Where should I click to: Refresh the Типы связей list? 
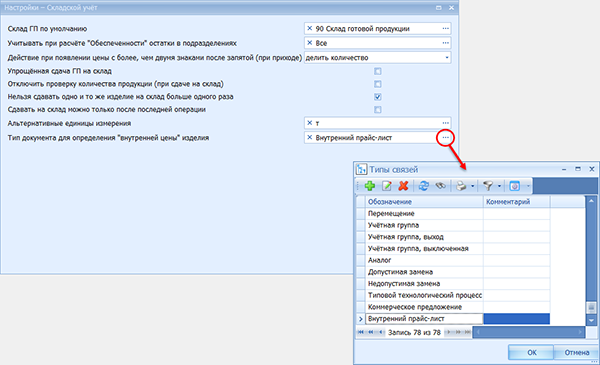424,186
